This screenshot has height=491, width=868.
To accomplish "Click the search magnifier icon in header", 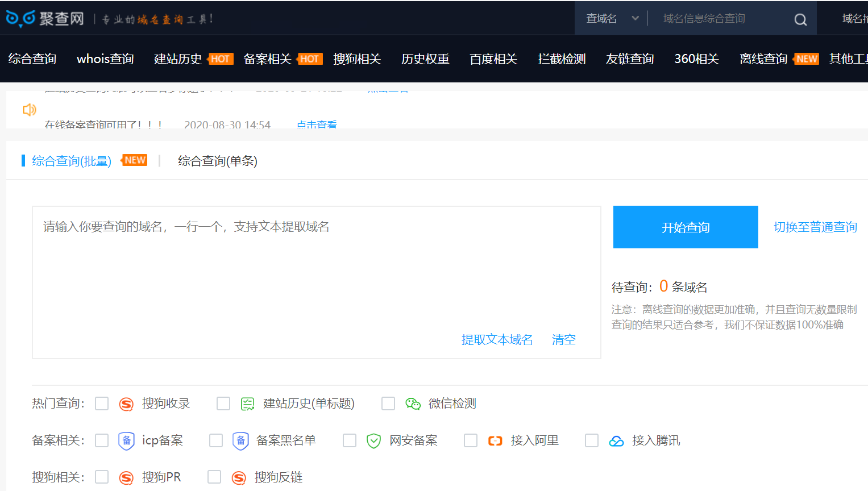I will pyautogui.click(x=800, y=20).
